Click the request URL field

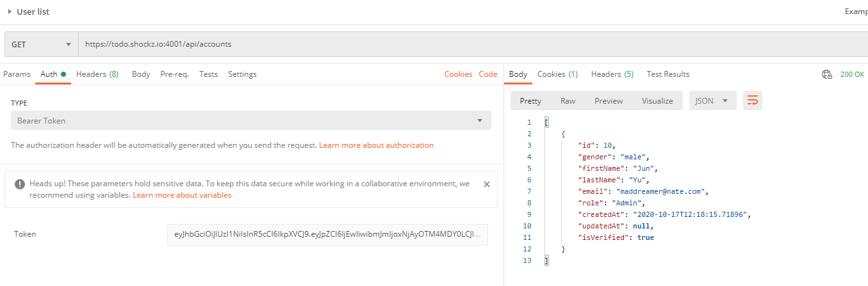[x=448, y=44]
